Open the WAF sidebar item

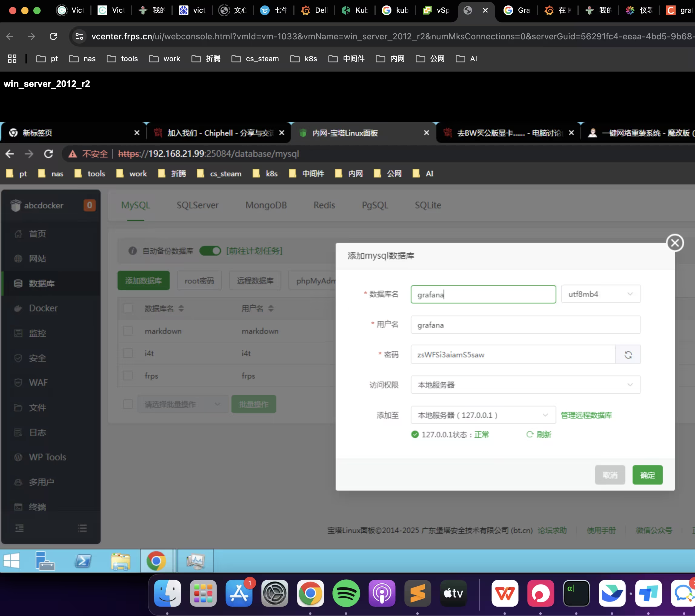tap(51, 383)
